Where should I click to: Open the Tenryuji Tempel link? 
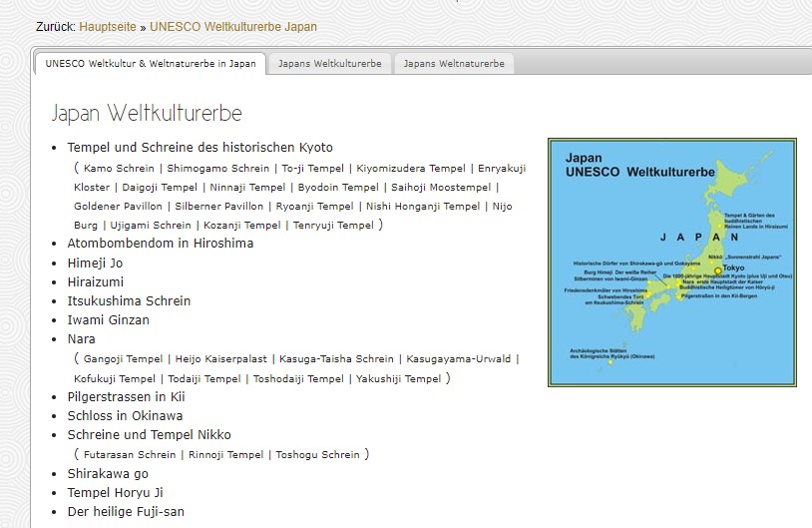point(333,226)
